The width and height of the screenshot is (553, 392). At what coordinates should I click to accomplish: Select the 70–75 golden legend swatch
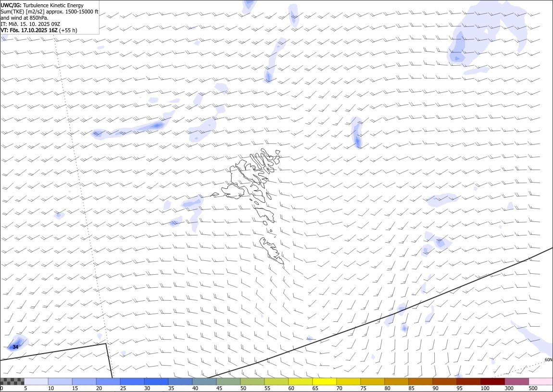point(349,381)
